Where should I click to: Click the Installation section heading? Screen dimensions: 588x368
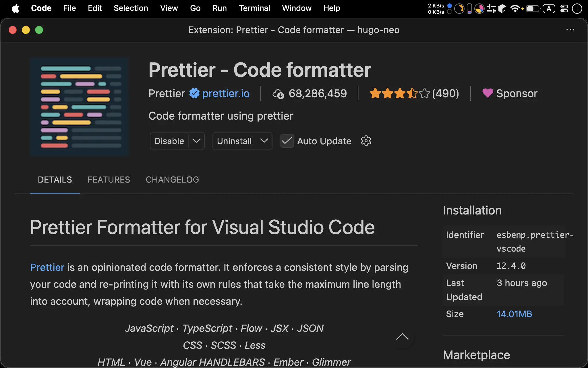tap(472, 210)
